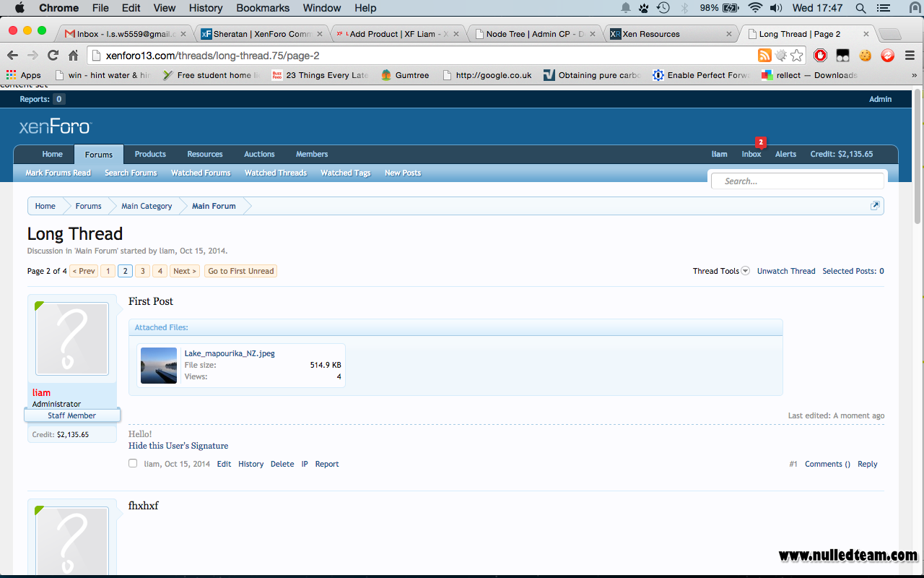The image size is (924, 578).
Task: Open the bookmarks overflow chevron
Action: (x=914, y=75)
